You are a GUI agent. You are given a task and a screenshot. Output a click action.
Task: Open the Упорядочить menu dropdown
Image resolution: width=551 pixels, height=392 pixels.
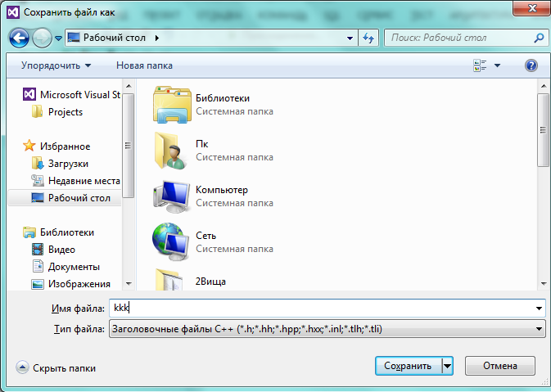56,65
